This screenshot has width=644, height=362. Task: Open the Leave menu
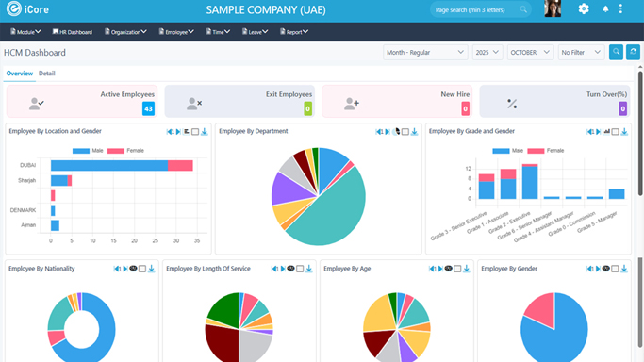(x=255, y=32)
